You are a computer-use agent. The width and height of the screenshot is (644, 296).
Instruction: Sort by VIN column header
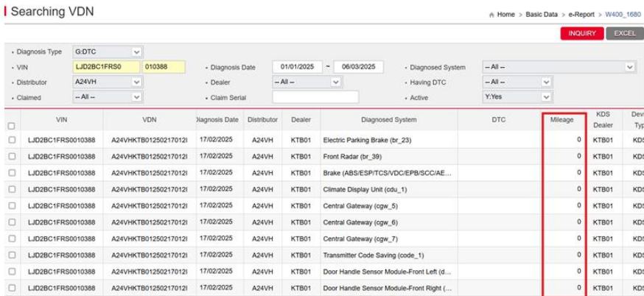pos(62,120)
